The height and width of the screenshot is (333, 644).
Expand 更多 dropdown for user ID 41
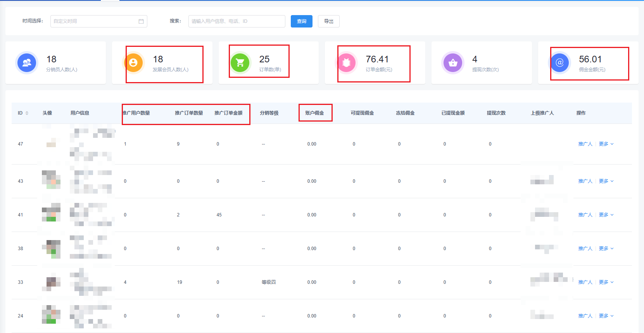[606, 215]
